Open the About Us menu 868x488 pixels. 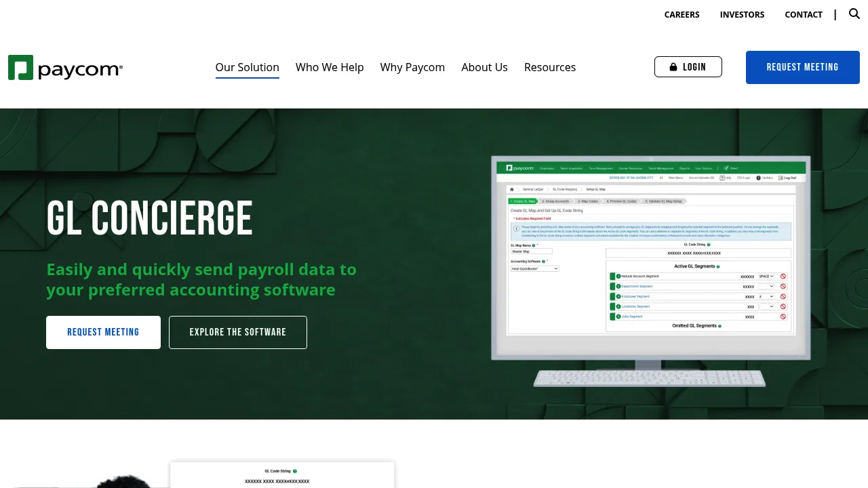(484, 67)
